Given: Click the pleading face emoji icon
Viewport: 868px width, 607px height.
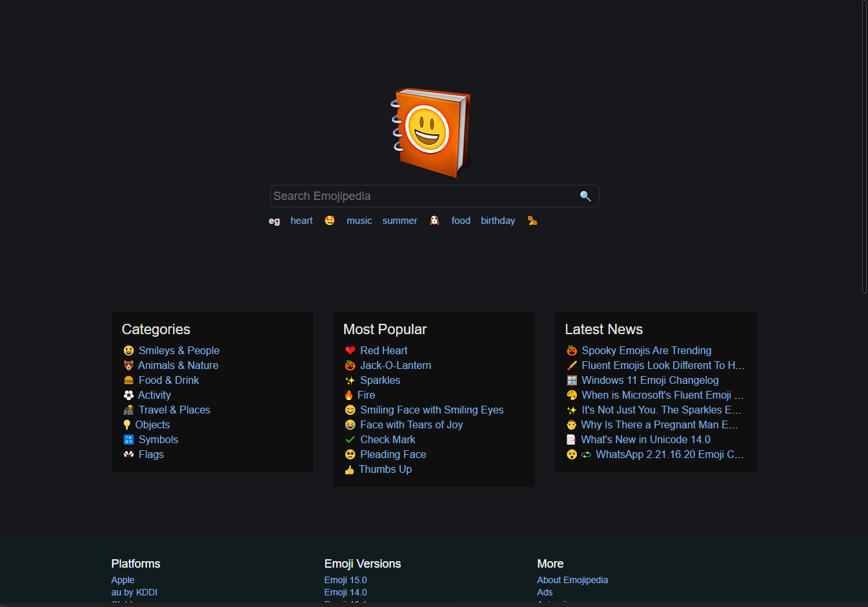Looking at the screenshot, I should pos(350,455).
